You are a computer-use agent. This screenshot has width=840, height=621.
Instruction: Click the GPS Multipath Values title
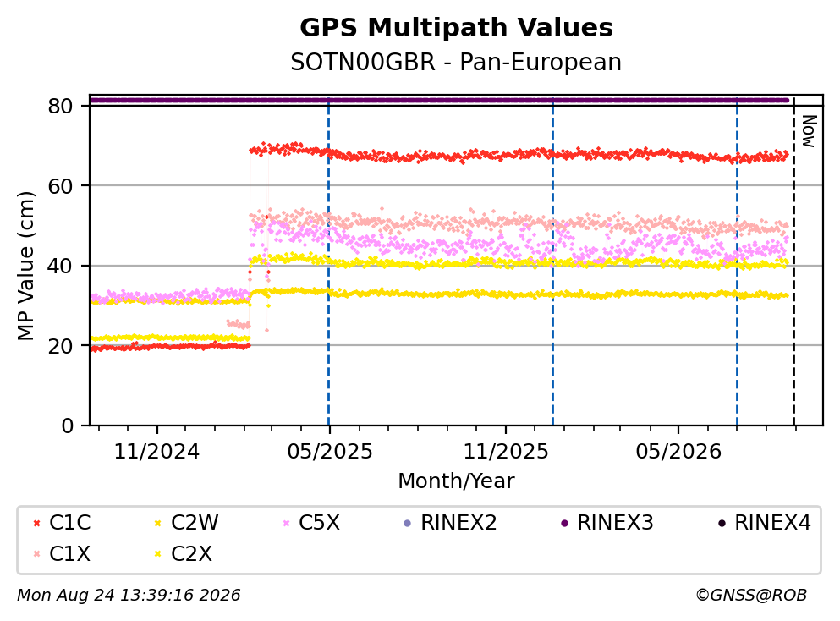(x=456, y=28)
